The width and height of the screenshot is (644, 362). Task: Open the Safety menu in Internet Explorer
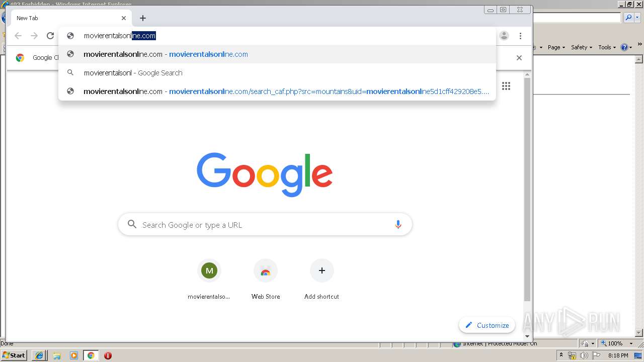(x=582, y=47)
